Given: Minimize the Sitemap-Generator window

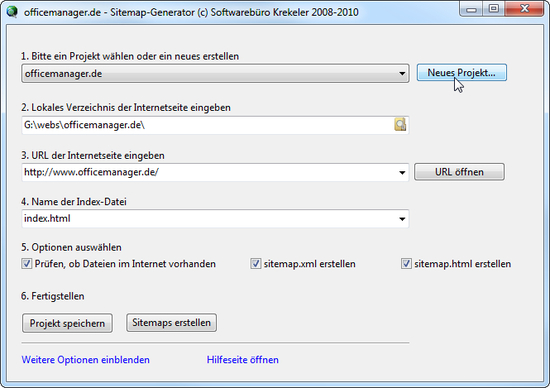Looking at the screenshot, I should coord(472,9).
